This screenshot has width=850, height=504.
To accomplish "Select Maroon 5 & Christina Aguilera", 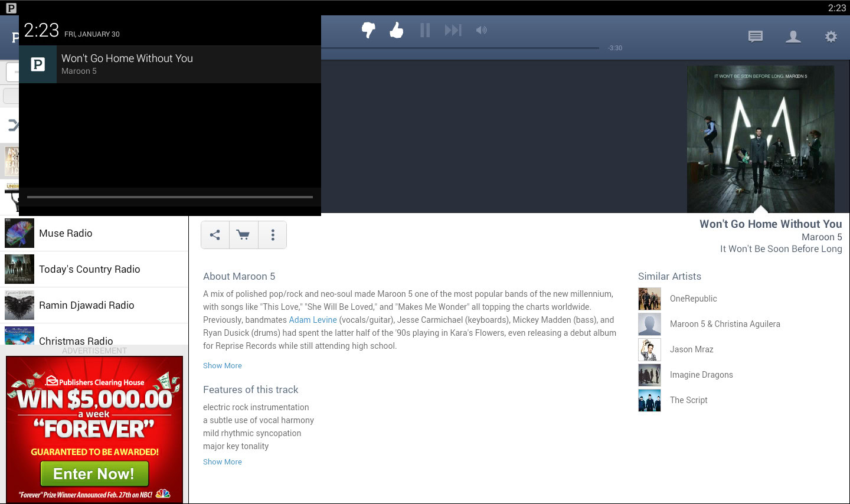I will pos(725,324).
